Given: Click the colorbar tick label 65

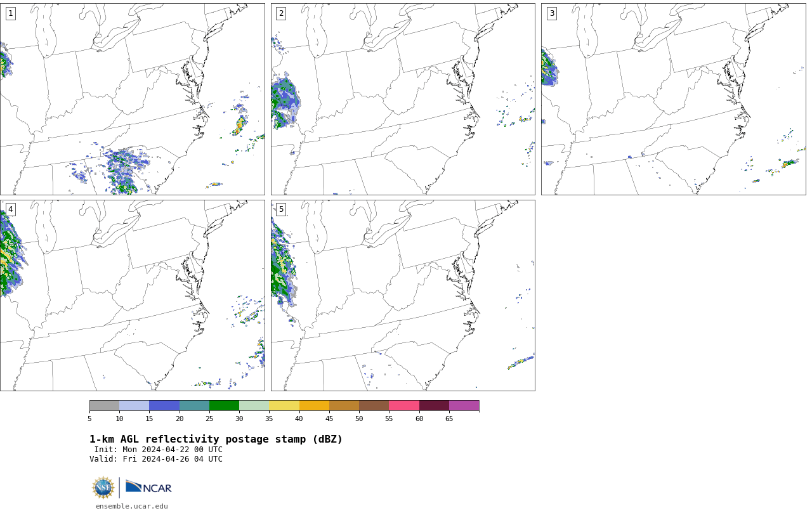Looking at the screenshot, I should point(449,419).
